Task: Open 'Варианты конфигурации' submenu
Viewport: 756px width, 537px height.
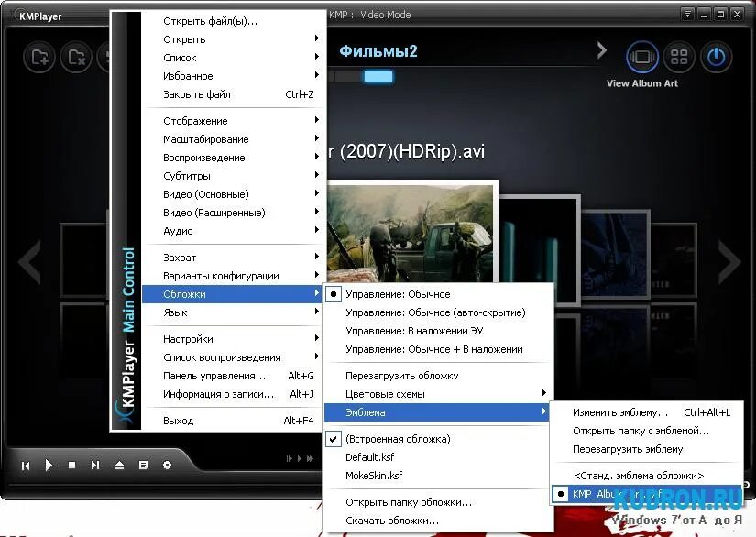Action: click(234, 276)
